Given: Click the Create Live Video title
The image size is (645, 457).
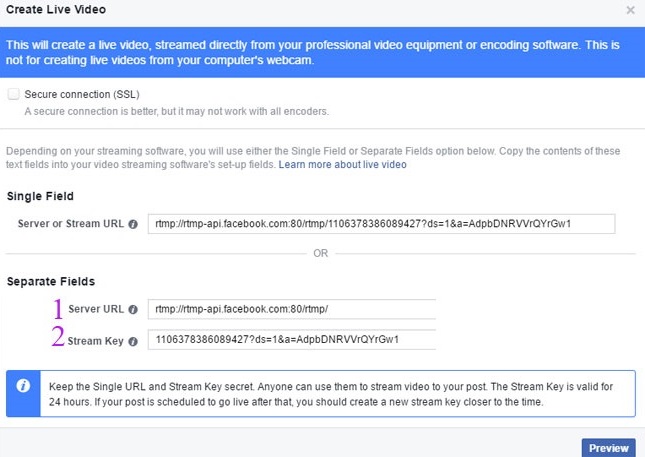Looking at the screenshot, I should click(x=58, y=10).
